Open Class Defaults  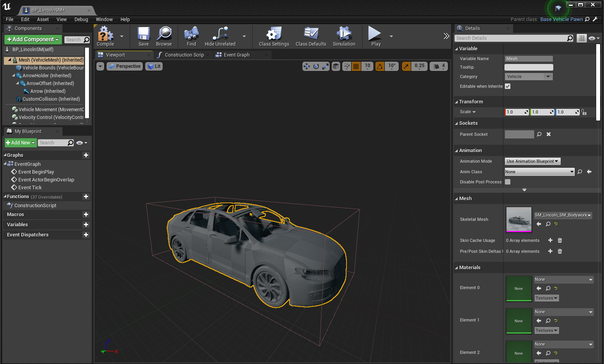pyautogui.click(x=311, y=36)
